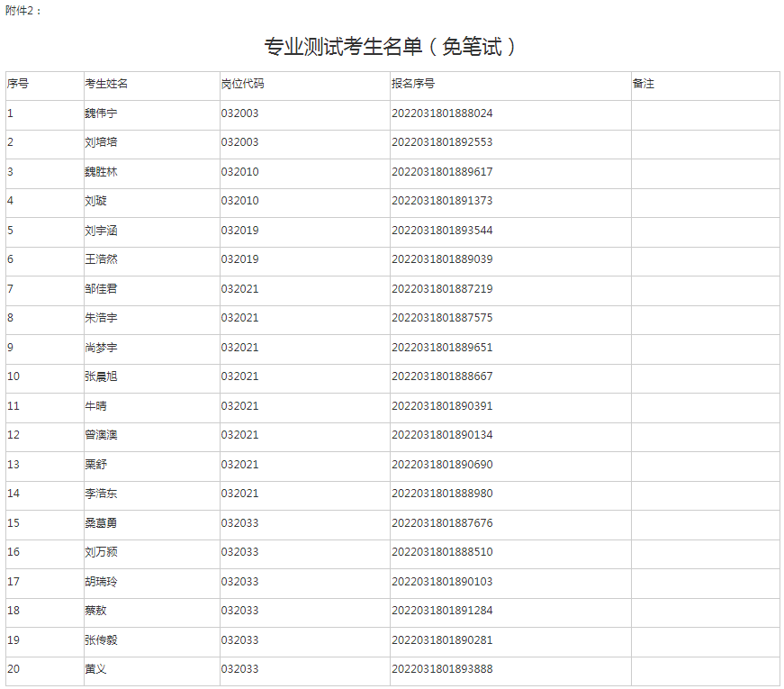
Task: Click the 报名序号 column header
Action: tap(413, 84)
